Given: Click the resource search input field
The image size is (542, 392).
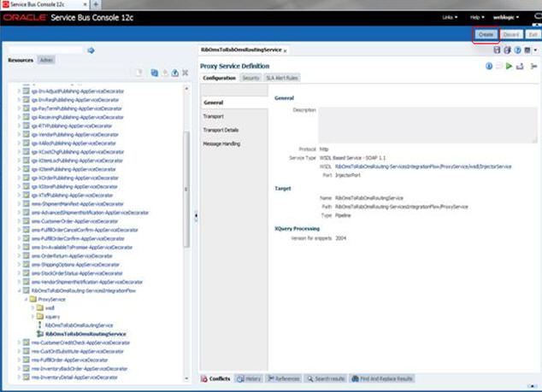Looking at the screenshot, I should (45, 50).
